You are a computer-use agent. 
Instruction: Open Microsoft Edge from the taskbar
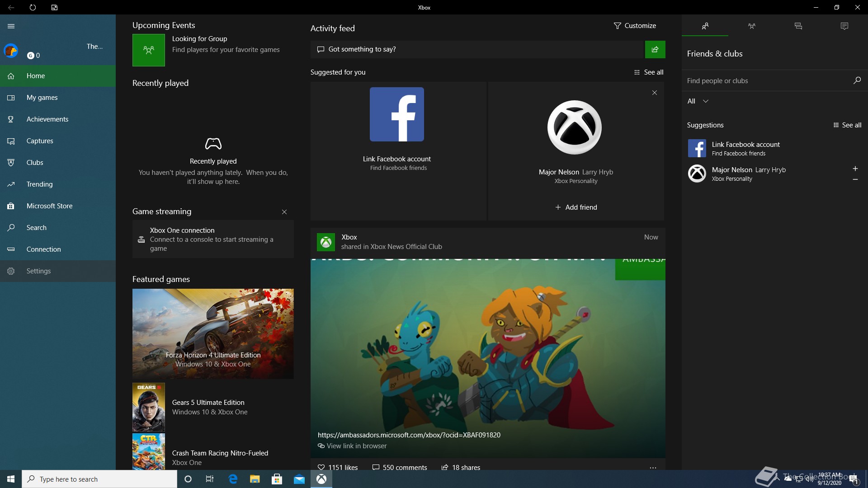pyautogui.click(x=233, y=479)
